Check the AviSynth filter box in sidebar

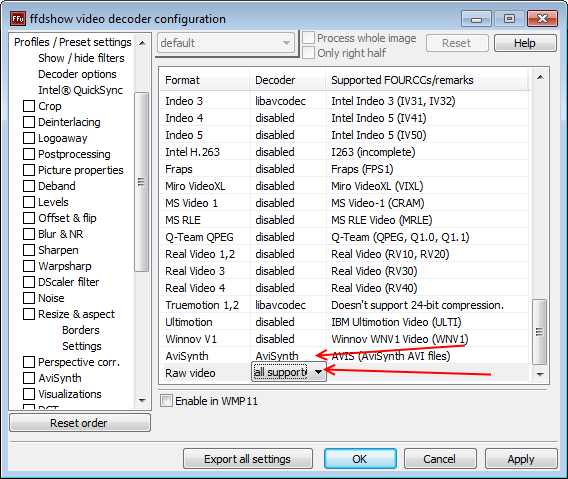tap(29, 378)
